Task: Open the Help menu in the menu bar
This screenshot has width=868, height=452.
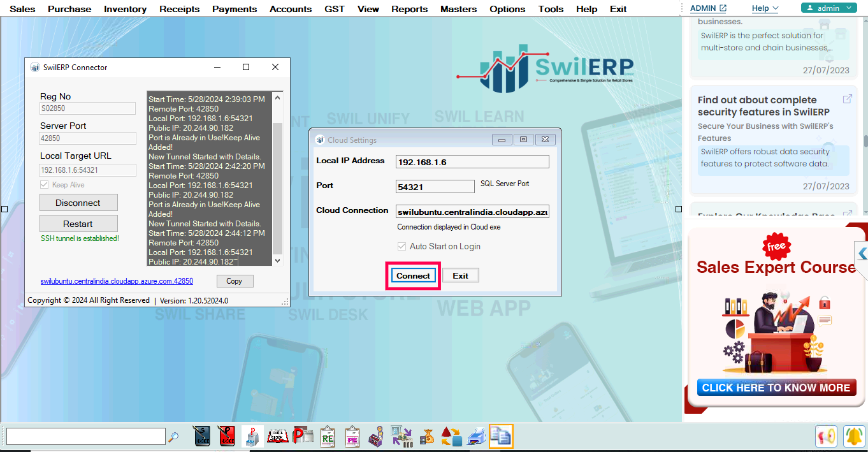Action: coord(586,9)
